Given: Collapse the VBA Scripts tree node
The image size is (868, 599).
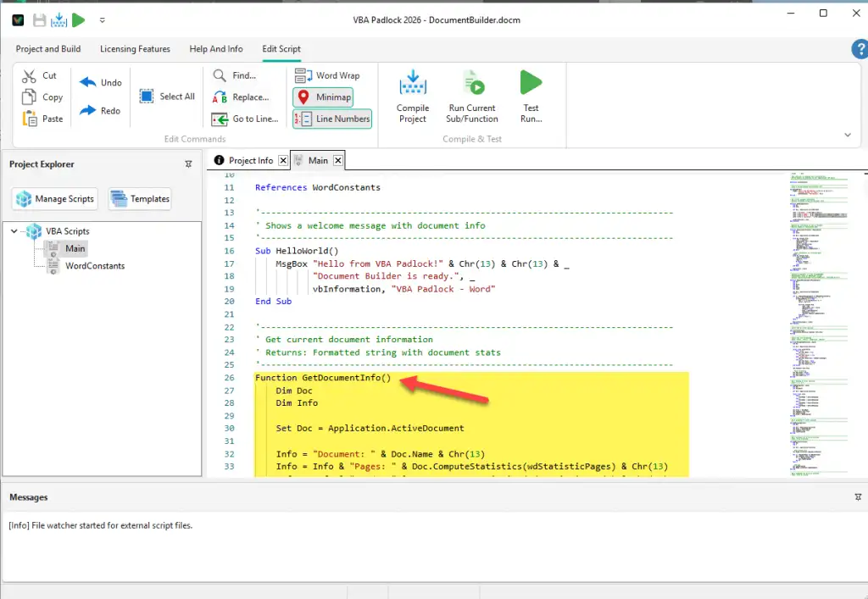Looking at the screenshot, I should tap(14, 230).
